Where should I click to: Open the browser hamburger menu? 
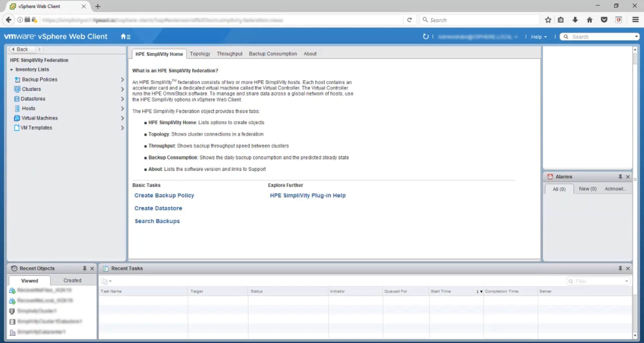click(635, 20)
